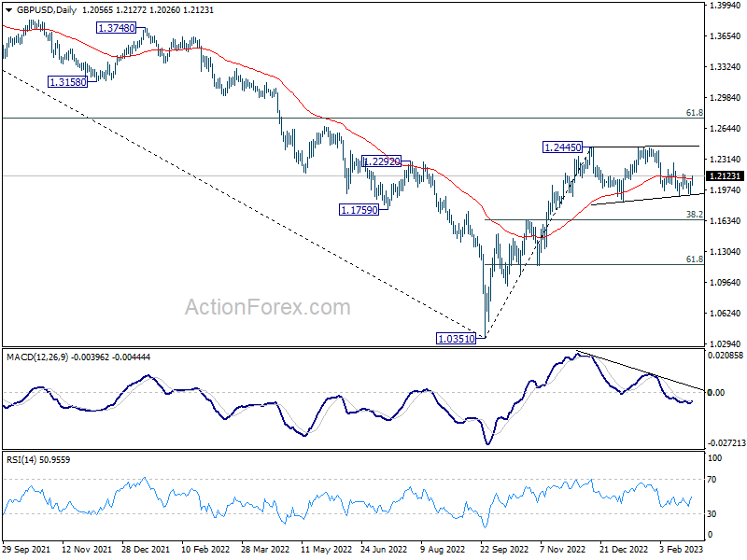Select the 1.17590 price label

click(x=359, y=210)
